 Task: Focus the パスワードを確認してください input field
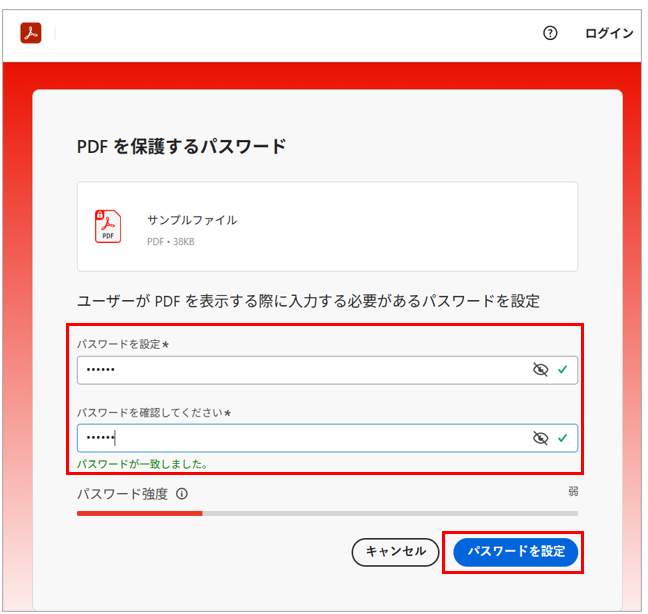[300, 438]
